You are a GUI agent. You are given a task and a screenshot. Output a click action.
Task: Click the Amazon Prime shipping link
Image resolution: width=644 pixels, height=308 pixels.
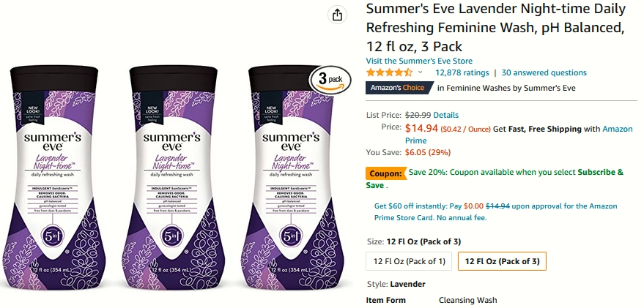[x=519, y=135]
